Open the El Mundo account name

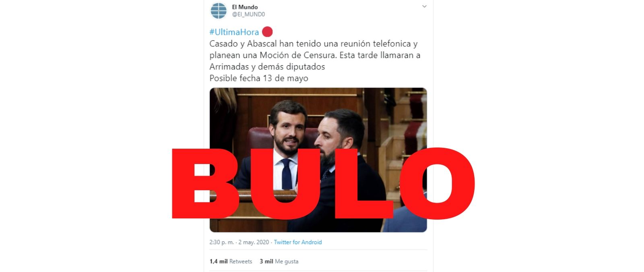pos(245,7)
